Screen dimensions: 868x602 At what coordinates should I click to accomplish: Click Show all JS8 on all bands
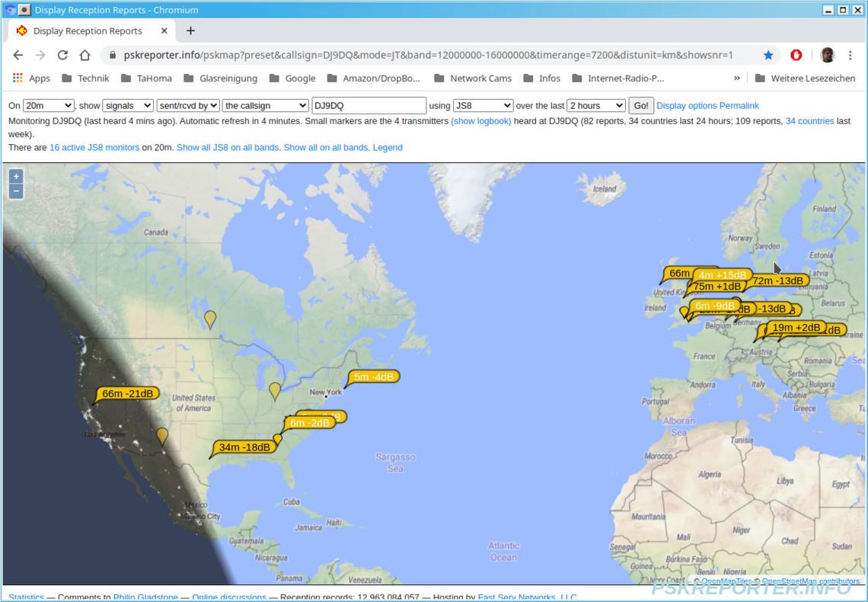click(x=228, y=147)
